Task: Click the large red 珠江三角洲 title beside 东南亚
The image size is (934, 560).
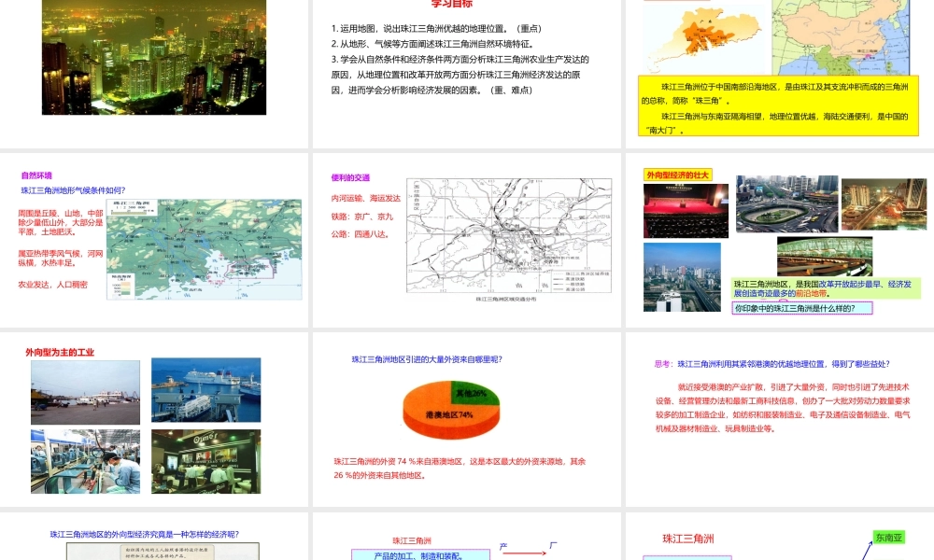Action: click(x=688, y=539)
